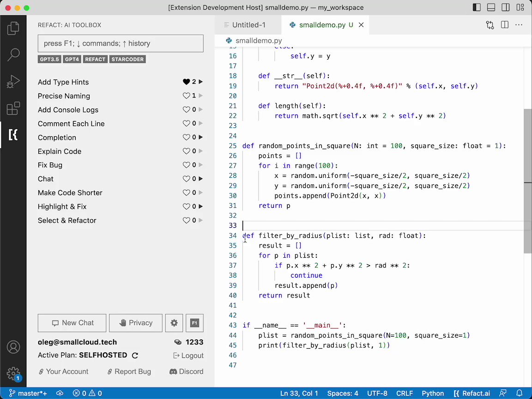Viewport: 532px width, 399px height.
Task: Click the Open Changes compare icon
Action: click(490, 25)
